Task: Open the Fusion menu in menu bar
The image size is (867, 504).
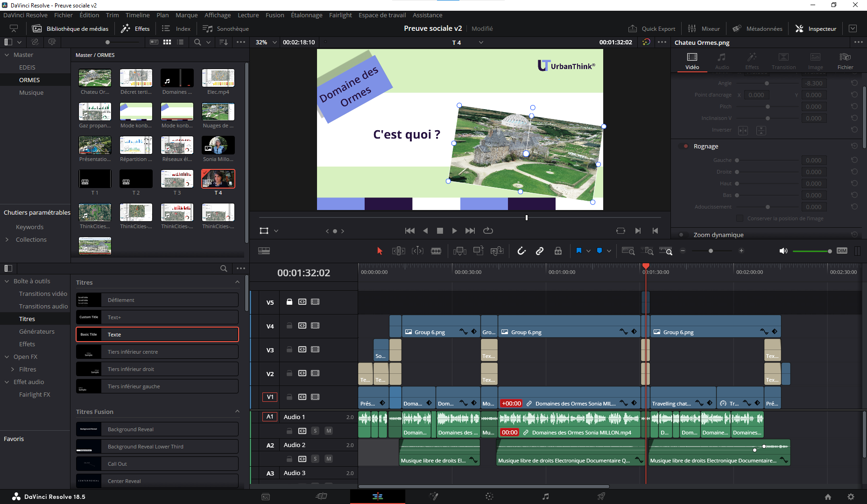Action: pos(275,15)
